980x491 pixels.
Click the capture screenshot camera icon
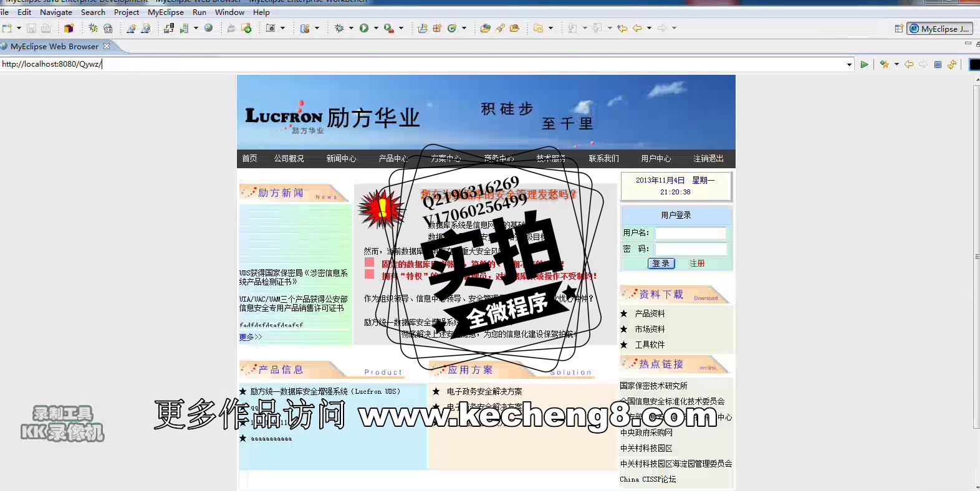[x=271, y=28]
